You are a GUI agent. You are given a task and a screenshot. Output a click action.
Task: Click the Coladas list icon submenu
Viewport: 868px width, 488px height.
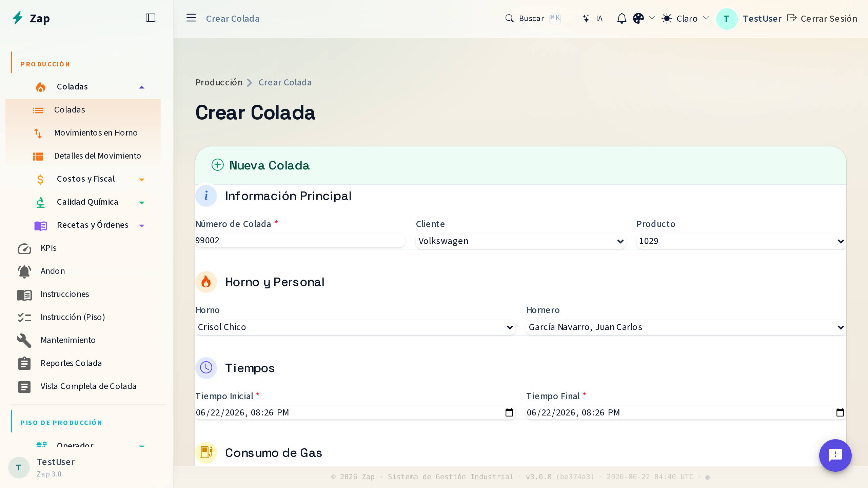coord(38,110)
